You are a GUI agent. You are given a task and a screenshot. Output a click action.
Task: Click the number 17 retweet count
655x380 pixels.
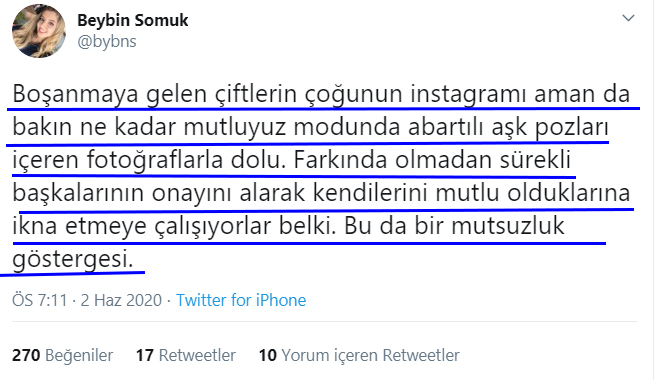coord(145,355)
